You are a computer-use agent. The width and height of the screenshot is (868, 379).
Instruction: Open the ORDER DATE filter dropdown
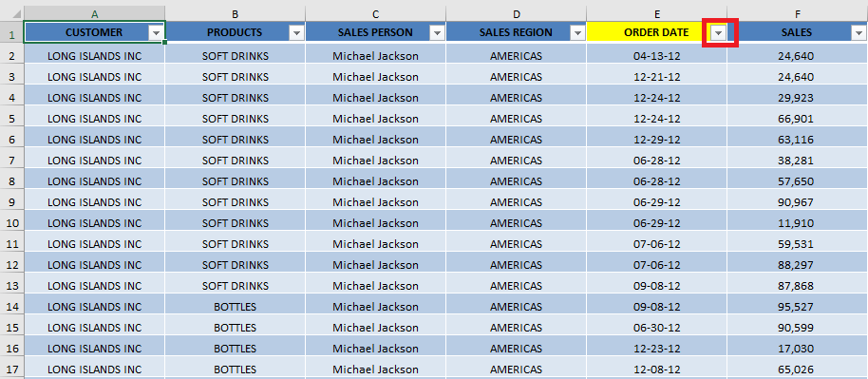(719, 33)
